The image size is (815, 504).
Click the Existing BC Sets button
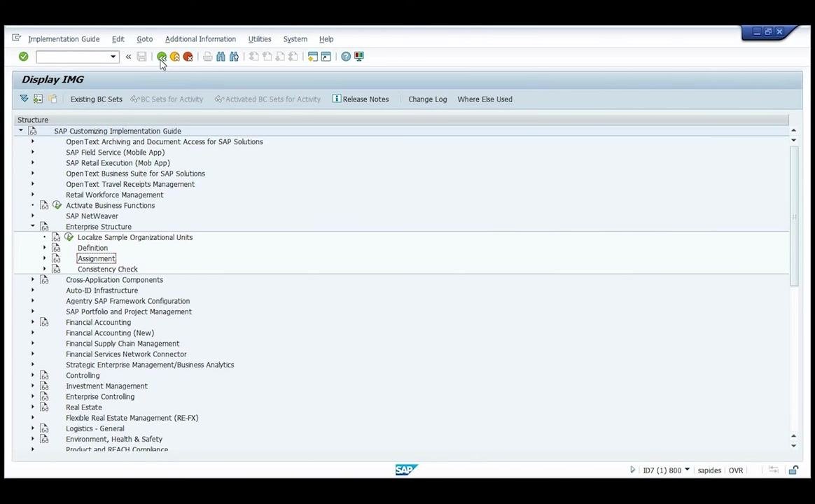tap(96, 99)
